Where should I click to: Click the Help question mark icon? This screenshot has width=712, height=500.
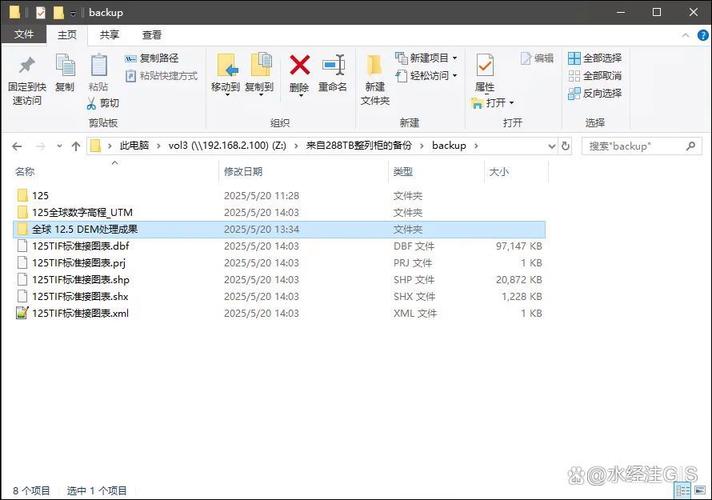tap(703, 35)
